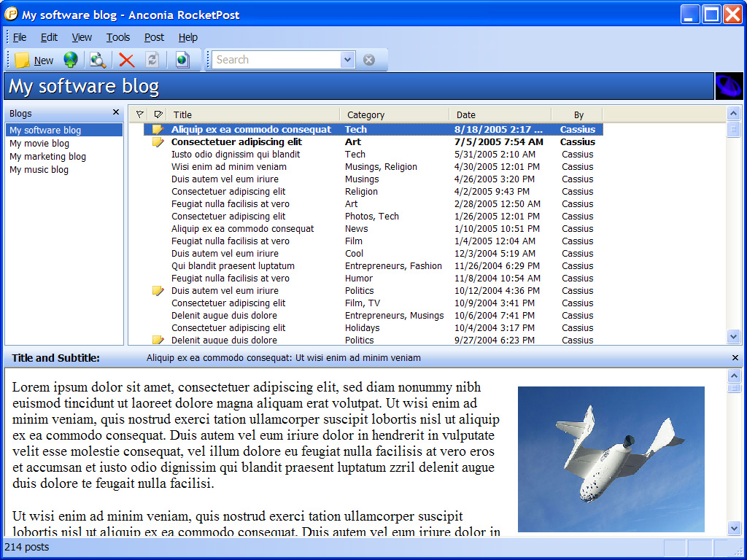Click the publish globe icon with green arrow
Screen dimensions: 747x560
pos(71,60)
